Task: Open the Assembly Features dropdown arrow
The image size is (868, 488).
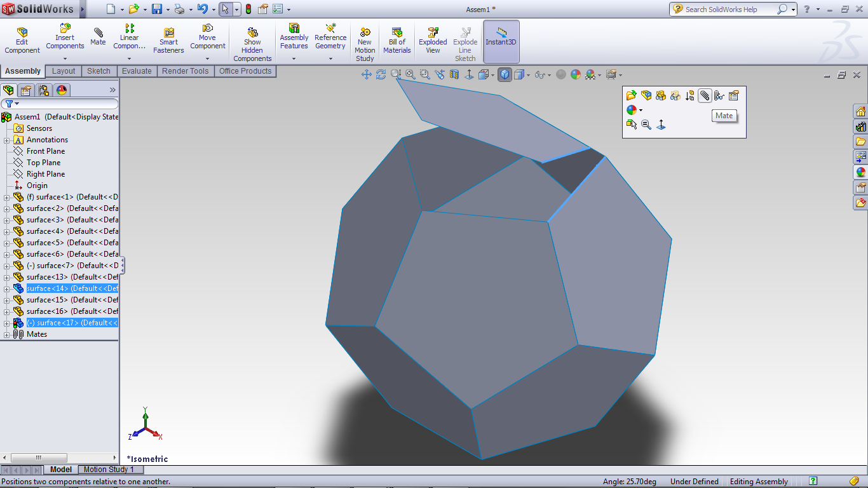Action: click(x=294, y=58)
